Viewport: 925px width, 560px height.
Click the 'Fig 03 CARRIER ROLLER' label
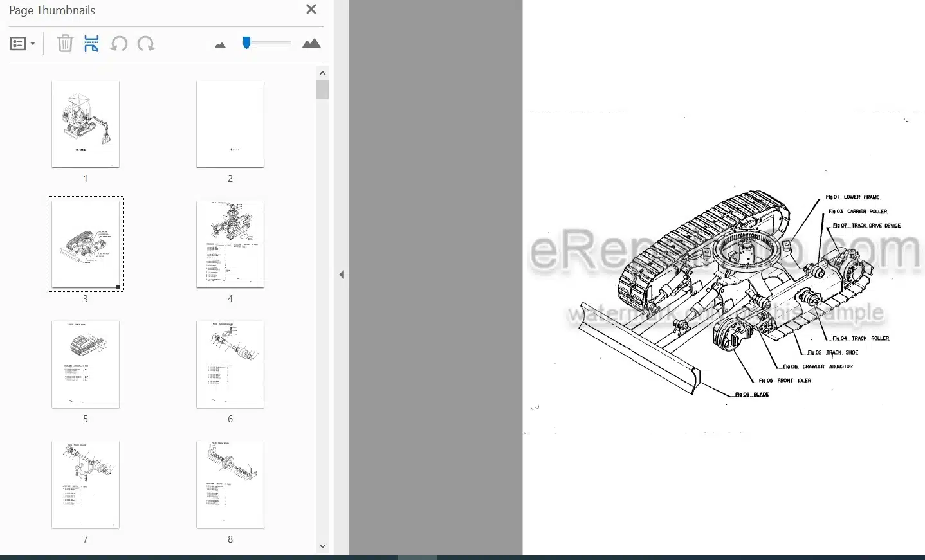coord(858,212)
